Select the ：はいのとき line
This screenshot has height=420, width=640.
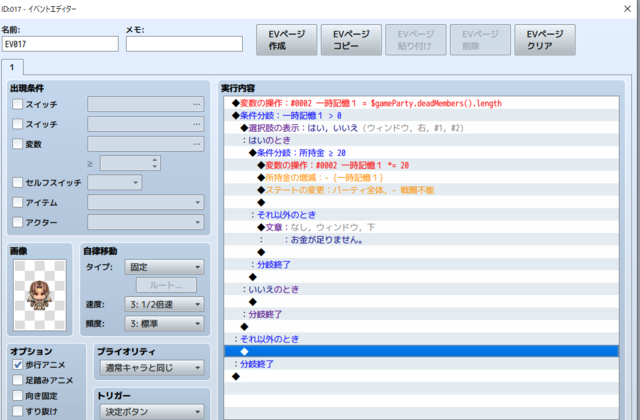coord(421,140)
